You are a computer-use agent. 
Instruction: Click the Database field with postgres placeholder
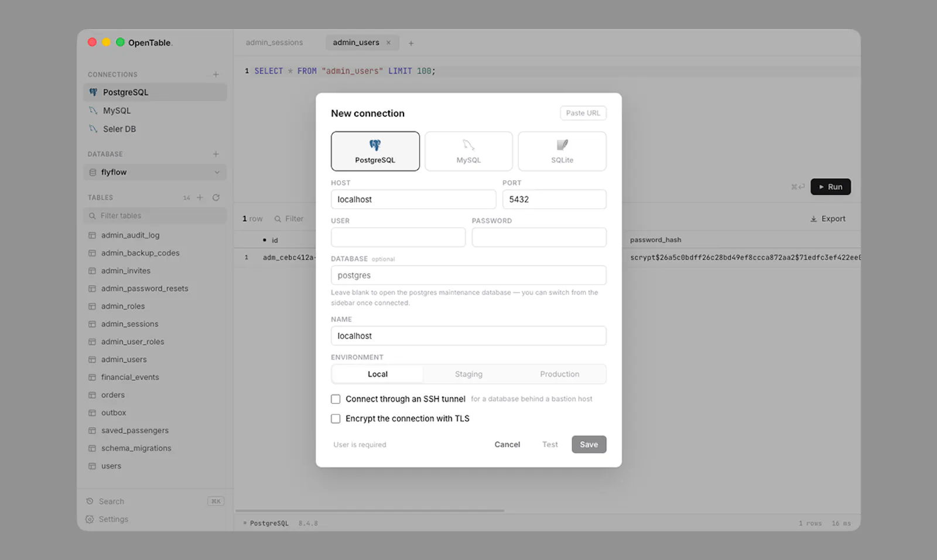click(468, 275)
